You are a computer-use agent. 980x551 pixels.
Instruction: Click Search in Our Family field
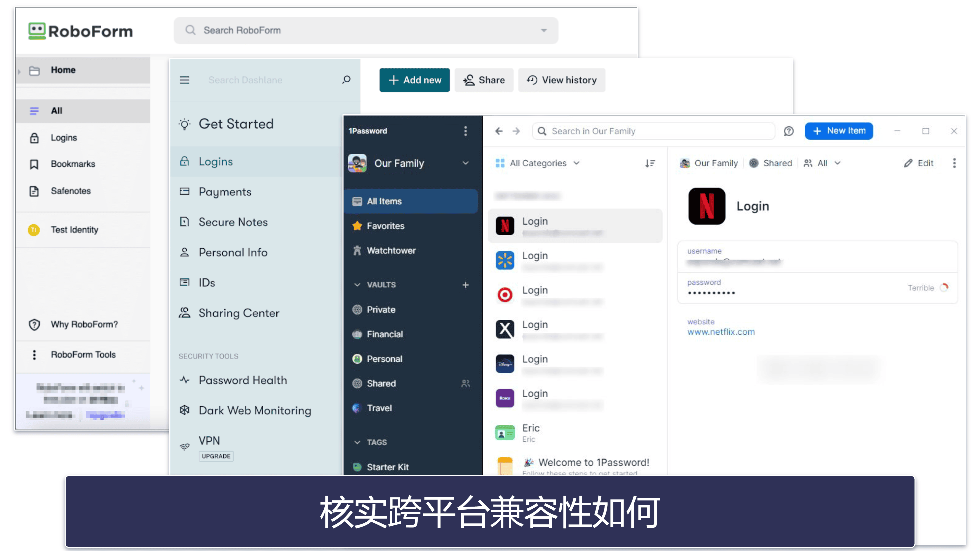[x=654, y=131]
